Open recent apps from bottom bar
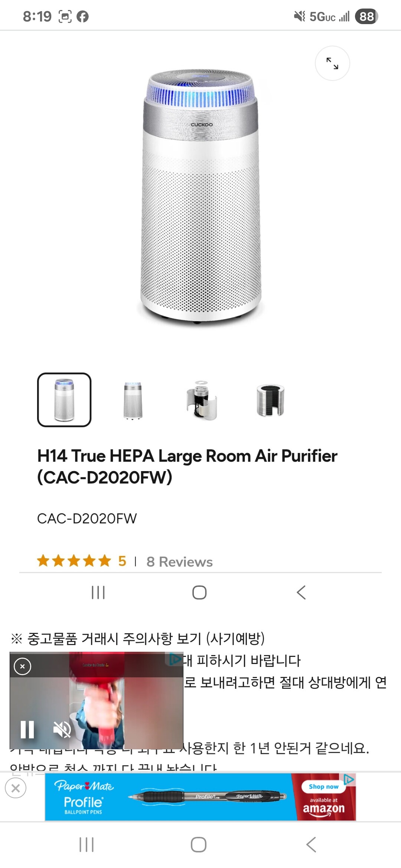This screenshot has width=401, height=868. [x=87, y=845]
